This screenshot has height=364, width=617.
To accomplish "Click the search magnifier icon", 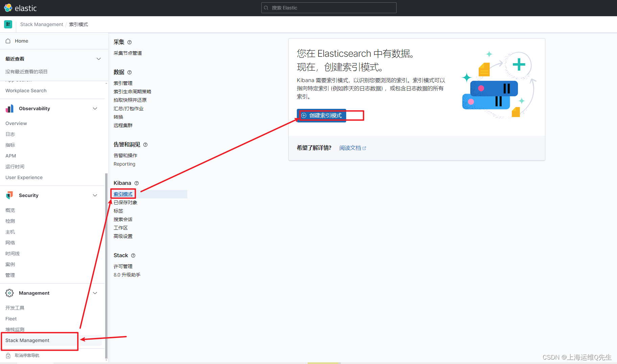I will point(266,8).
